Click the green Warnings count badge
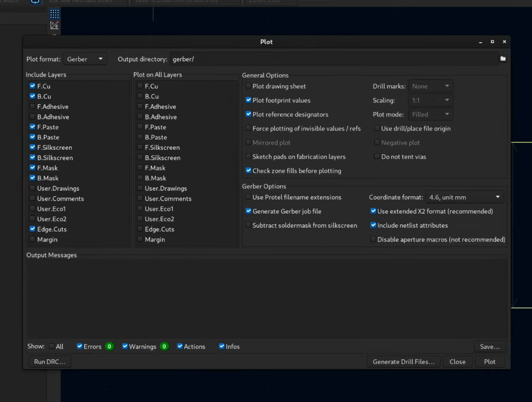This screenshot has height=402, width=532. pos(164,346)
